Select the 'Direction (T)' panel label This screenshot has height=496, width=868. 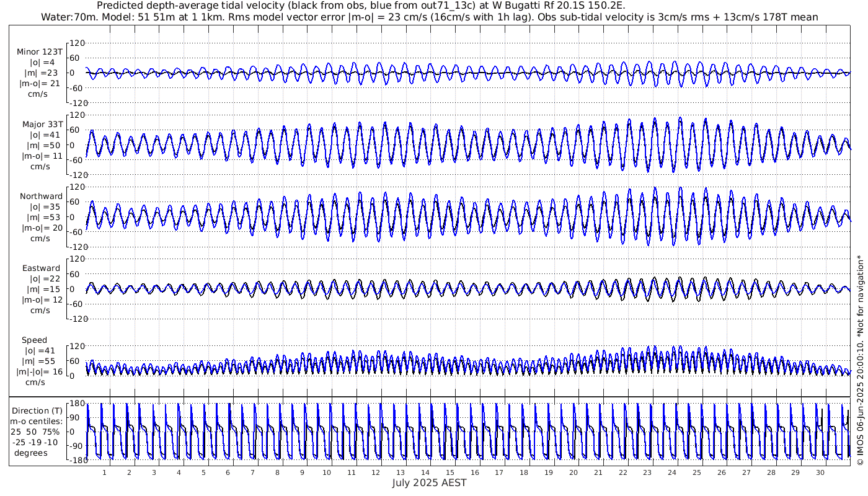37,411
